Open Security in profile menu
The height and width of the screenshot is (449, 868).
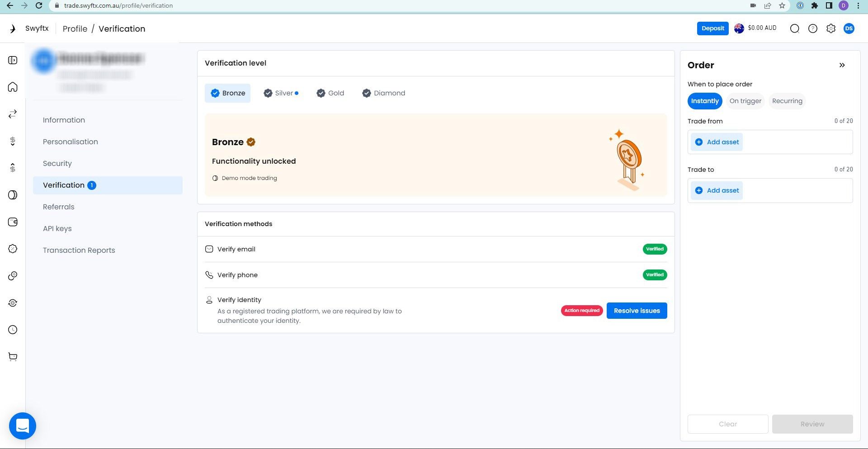108,164
